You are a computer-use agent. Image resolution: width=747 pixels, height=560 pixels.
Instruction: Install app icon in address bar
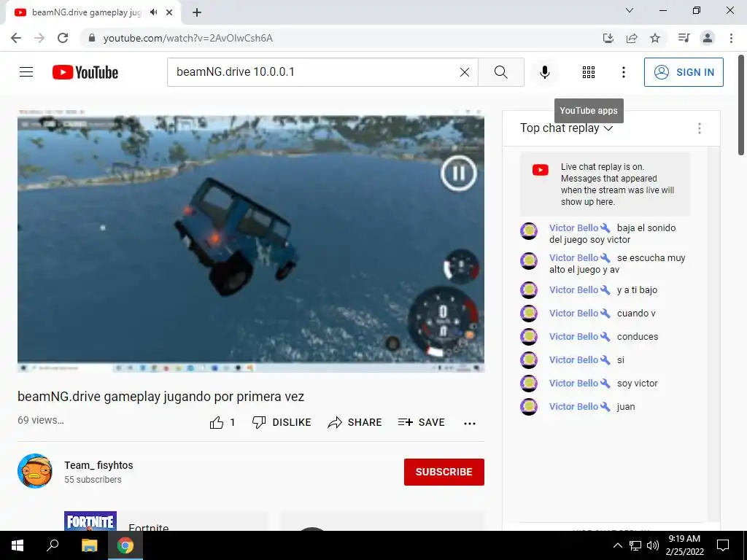click(x=608, y=38)
